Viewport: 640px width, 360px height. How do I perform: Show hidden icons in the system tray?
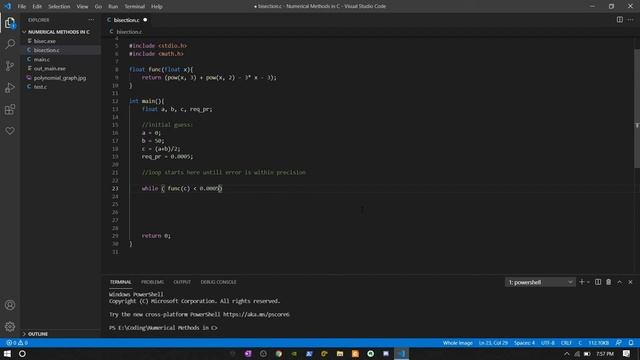click(x=567, y=353)
